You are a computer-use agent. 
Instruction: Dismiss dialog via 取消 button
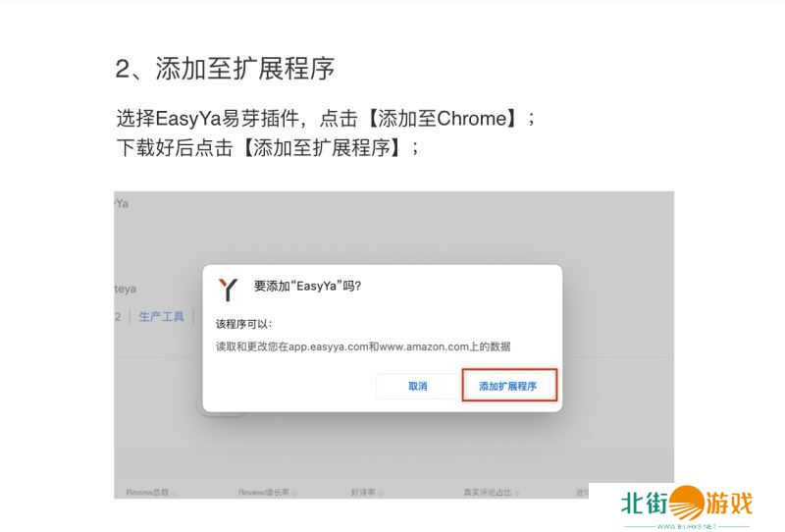point(418,386)
